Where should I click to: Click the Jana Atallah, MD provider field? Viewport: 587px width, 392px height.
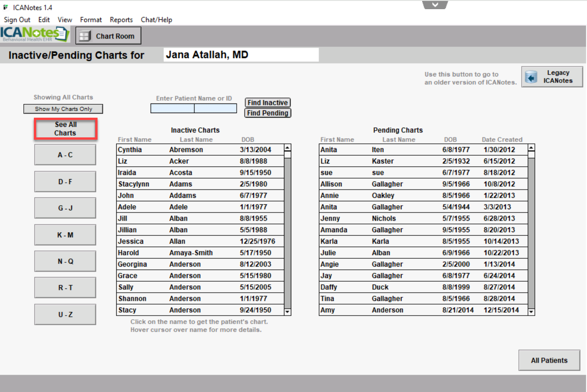click(241, 55)
